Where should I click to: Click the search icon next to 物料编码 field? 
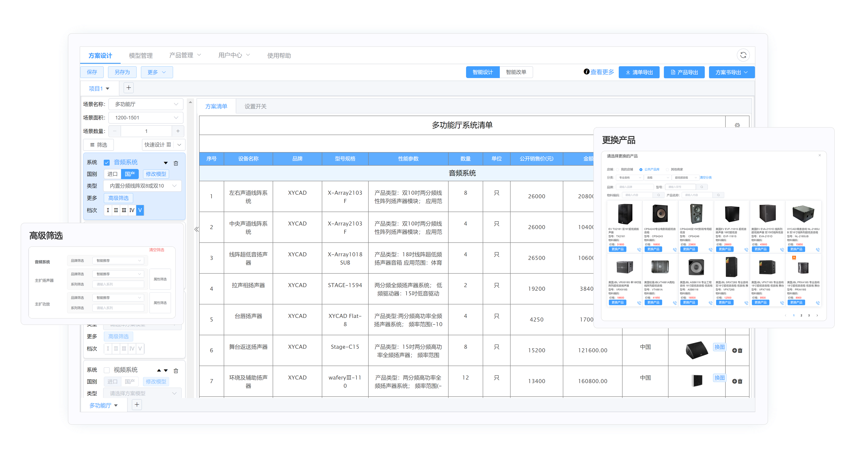(x=658, y=195)
